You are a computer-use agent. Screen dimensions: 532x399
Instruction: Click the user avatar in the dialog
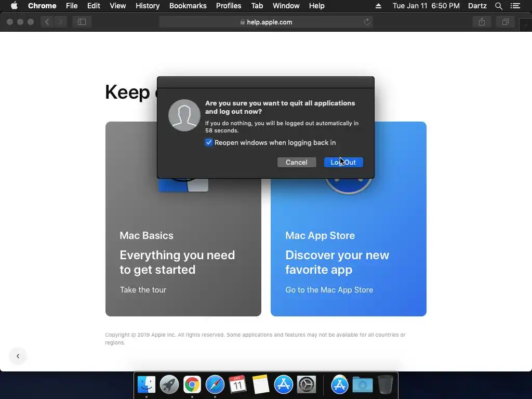pos(184,115)
